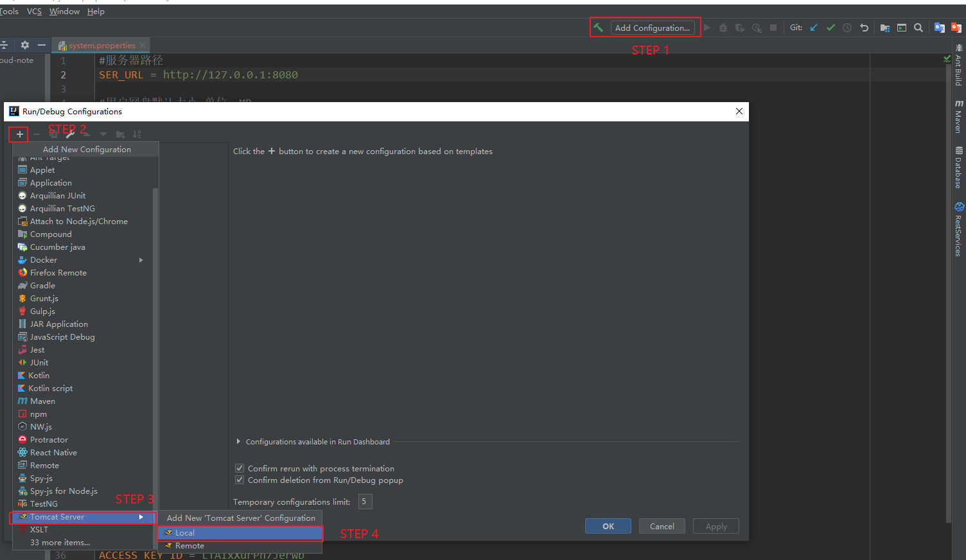
Task: Open the Help menu
Action: (x=96, y=11)
